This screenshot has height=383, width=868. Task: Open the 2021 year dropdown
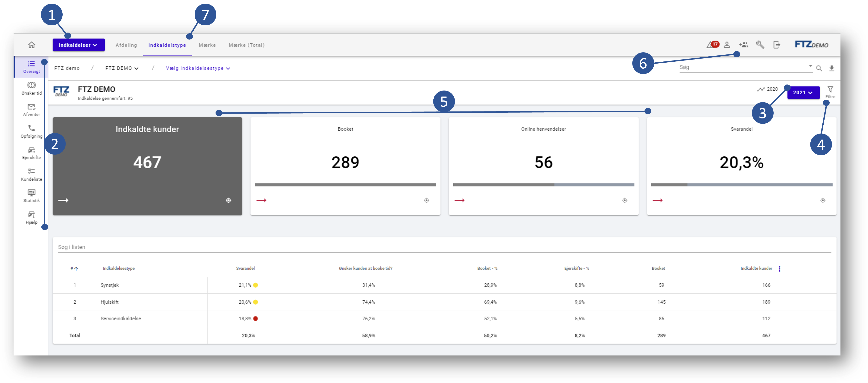click(x=803, y=93)
